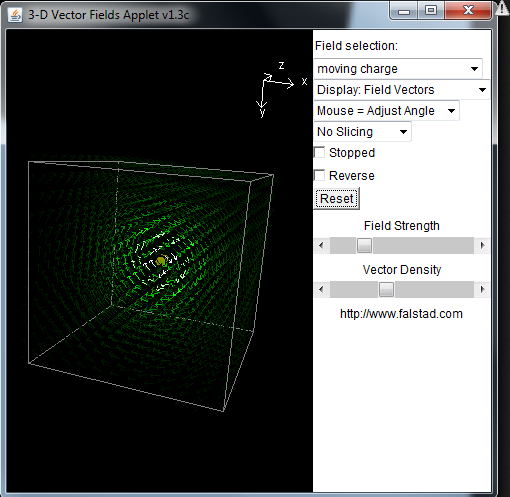Click the Vector Density slider thumb

click(x=386, y=289)
